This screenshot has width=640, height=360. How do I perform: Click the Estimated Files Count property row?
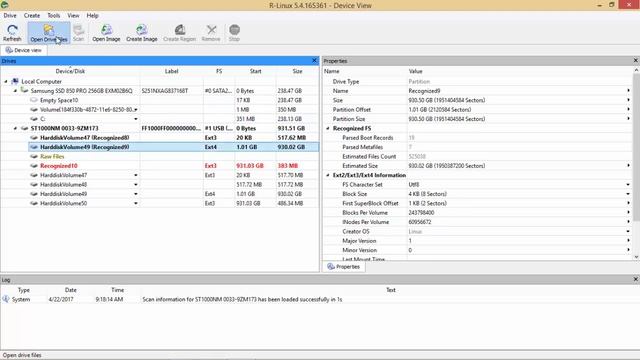(x=478, y=156)
